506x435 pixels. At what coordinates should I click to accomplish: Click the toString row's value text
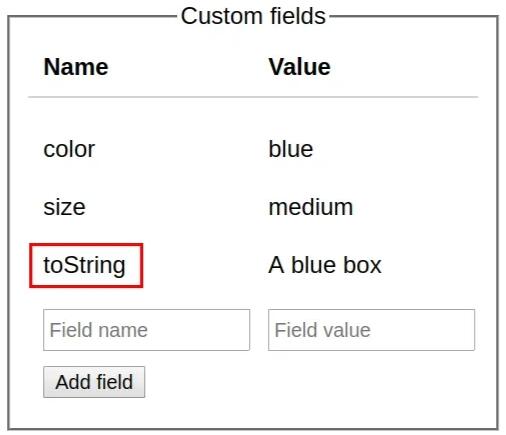(325, 265)
